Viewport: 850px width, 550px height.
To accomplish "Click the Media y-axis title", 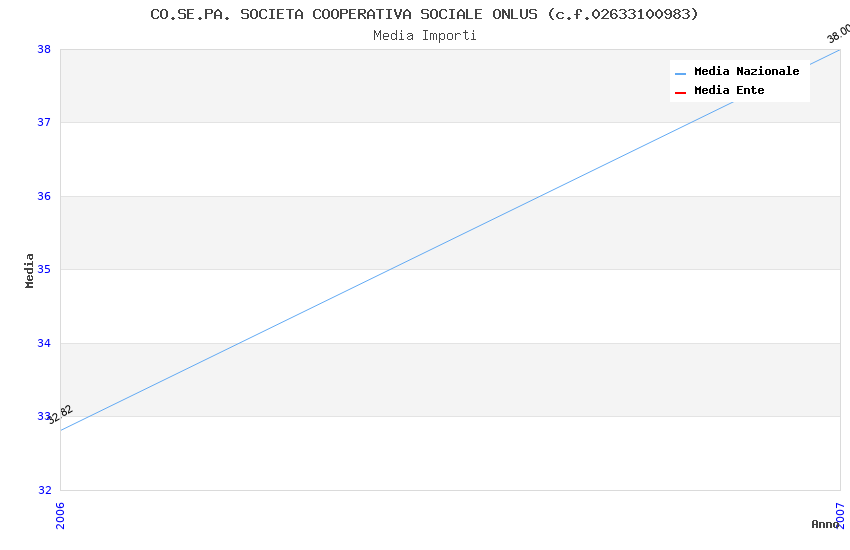I will (x=29, y=270).
